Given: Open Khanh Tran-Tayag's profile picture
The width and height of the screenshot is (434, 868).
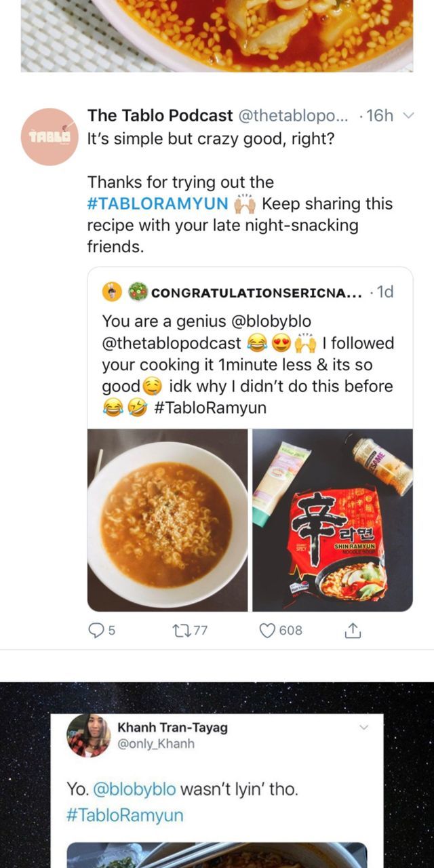Looking at the screenshot, I should point(88,735).
